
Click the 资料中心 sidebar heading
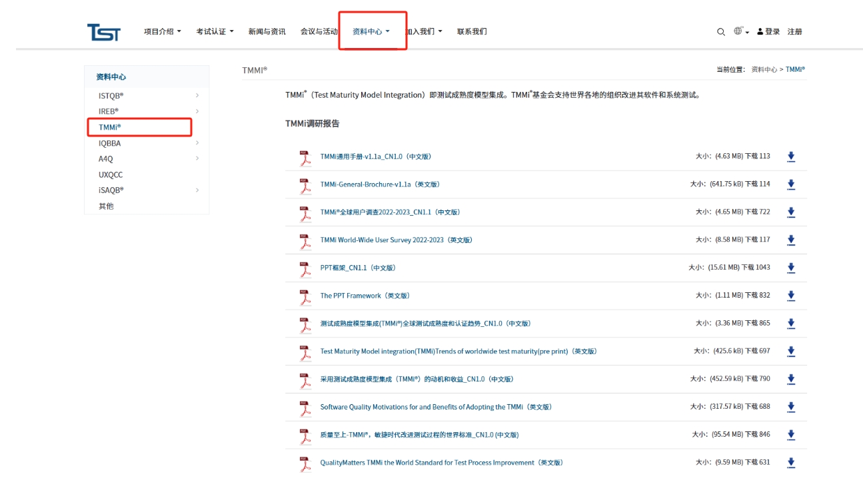(111, 77)
